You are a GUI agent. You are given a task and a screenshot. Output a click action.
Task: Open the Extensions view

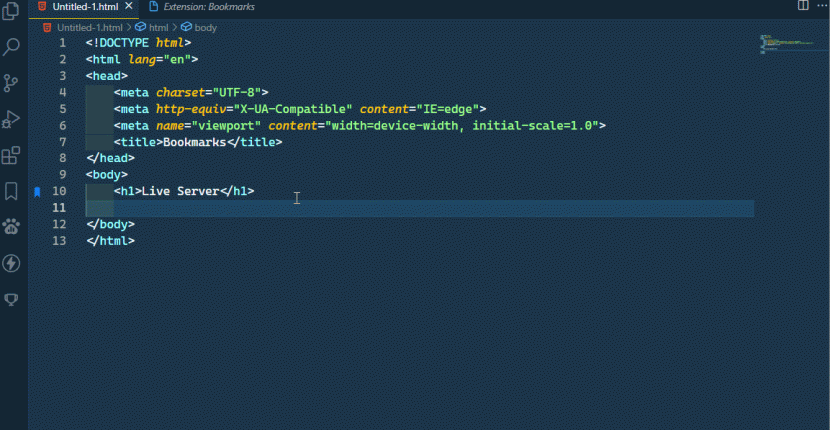(x=12, y=155)
